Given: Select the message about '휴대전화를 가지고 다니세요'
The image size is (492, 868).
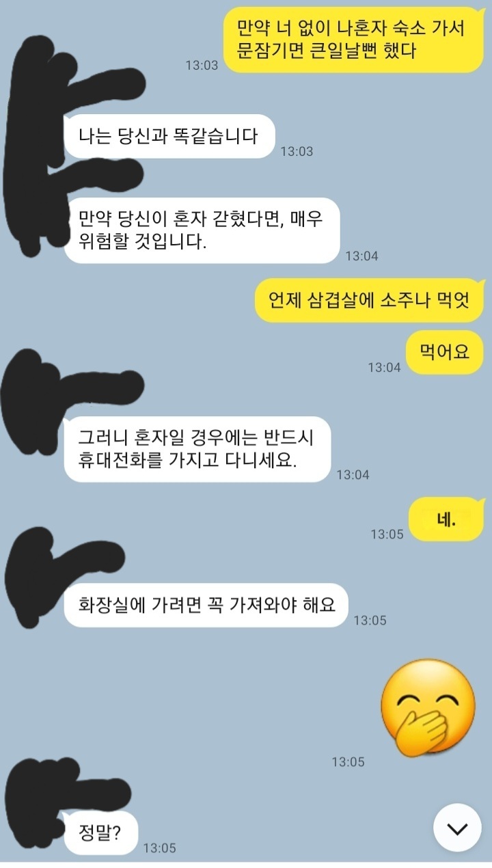Looking at the screenshot, I should pyautogui.click(x=197, y=449).
